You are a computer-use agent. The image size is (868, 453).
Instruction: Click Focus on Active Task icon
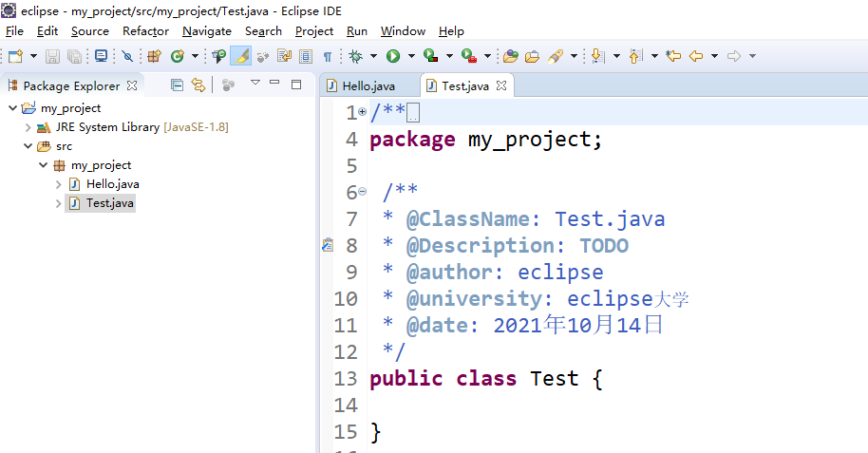[228, 85]
